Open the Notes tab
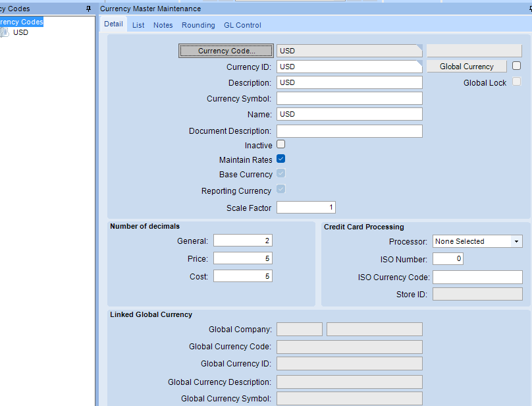Screen dimensions: 532x406 [163, 25]
